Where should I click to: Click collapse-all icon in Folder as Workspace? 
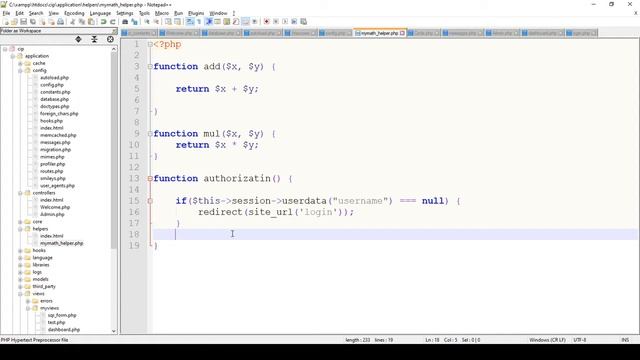click(94, 39)
